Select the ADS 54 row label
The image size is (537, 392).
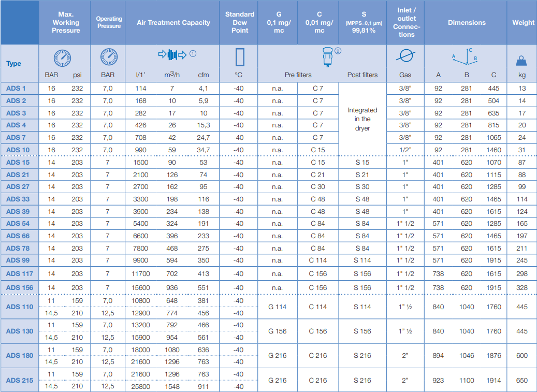[18, 224]
